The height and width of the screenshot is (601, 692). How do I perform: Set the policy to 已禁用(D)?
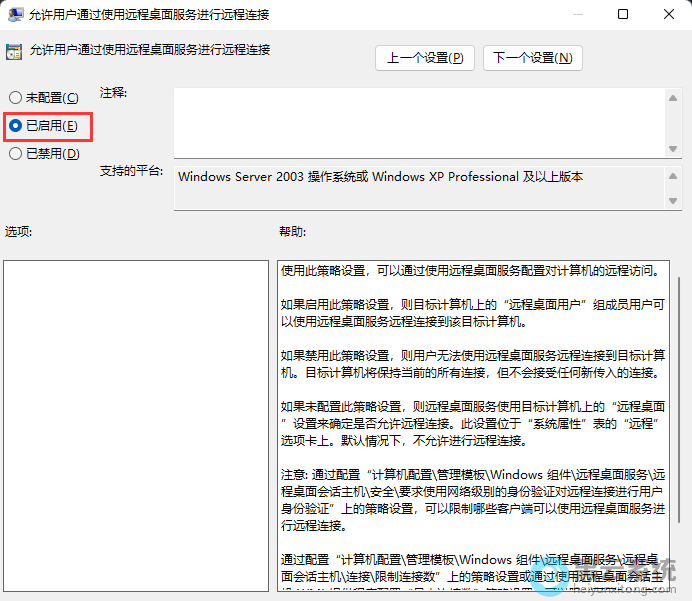(15, 154)
